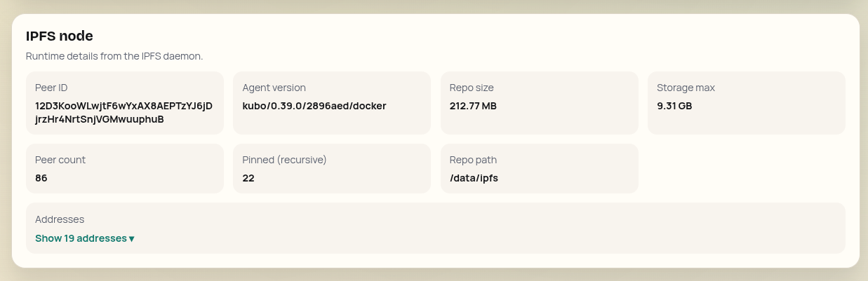This screenshot has width=868, height=281.
Task: Select the 9.31 GB storage value
Action: click(x=674, y=106)
